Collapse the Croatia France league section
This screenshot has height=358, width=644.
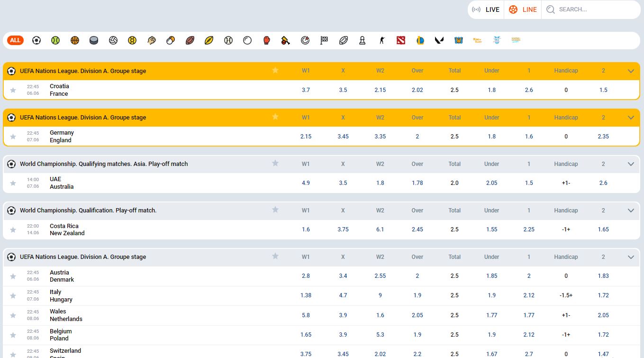coord(631,71)
